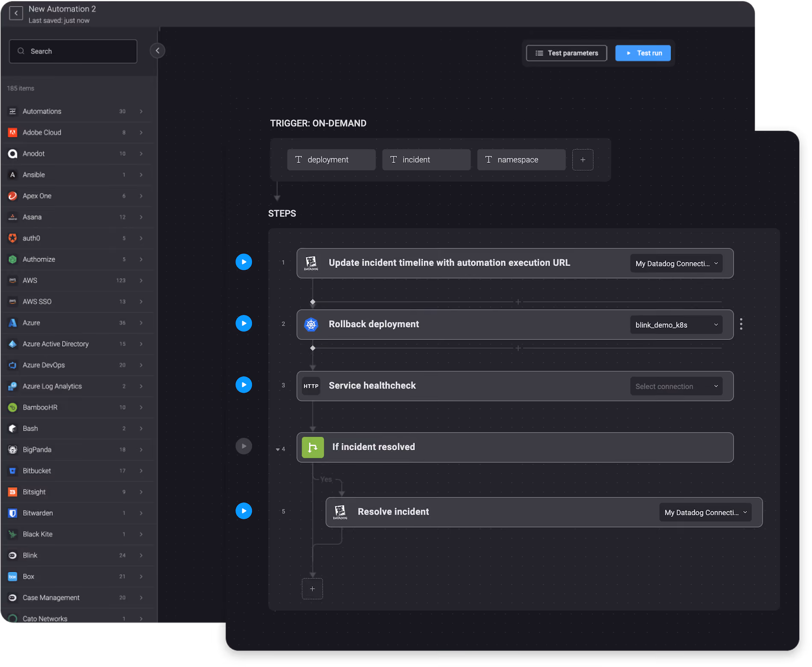
Task: Select the deployment parameter chip
Action: point(331,159)
